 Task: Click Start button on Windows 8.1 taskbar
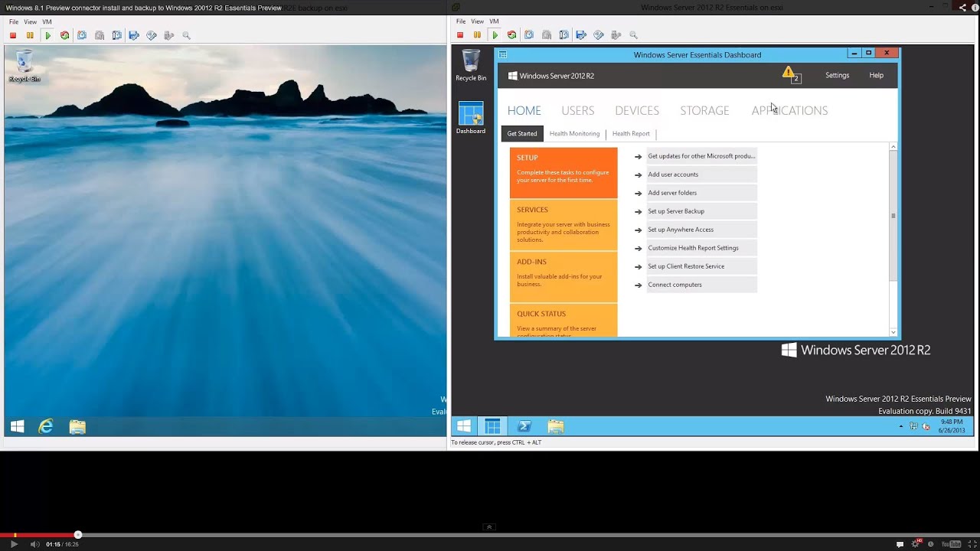coord(17,427)
